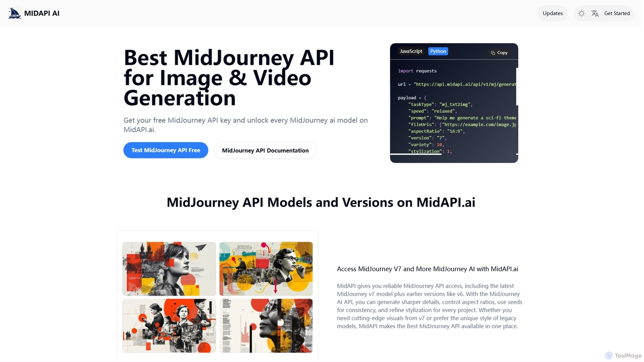Toggle the light/dark theme sun icon
The height and width of the screenshot is (362, 644).
click(x=582, y=14)
